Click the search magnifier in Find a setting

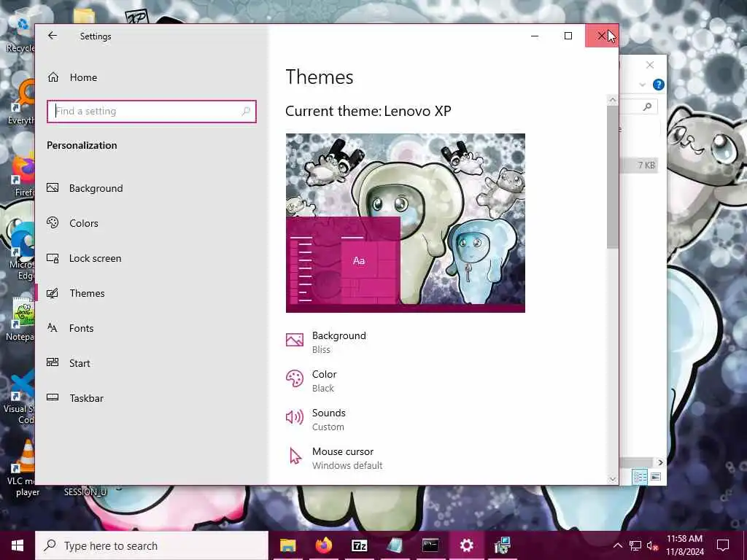click(246, 112)
